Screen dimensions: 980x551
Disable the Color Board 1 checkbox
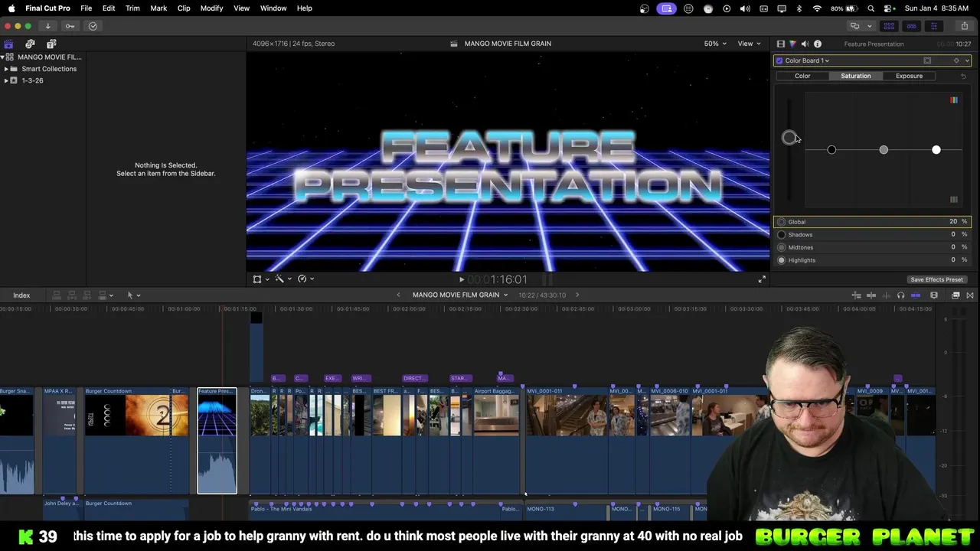pos(779,60)
